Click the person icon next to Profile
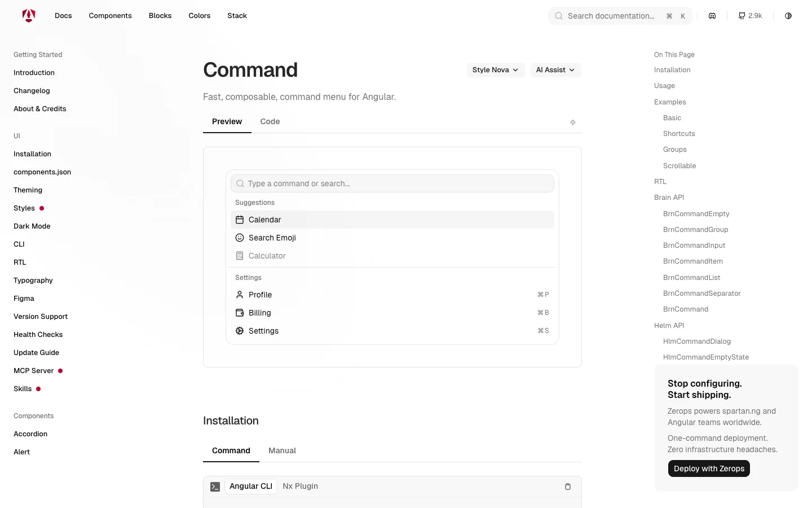812x508 pixels. [x=240, y=295]
